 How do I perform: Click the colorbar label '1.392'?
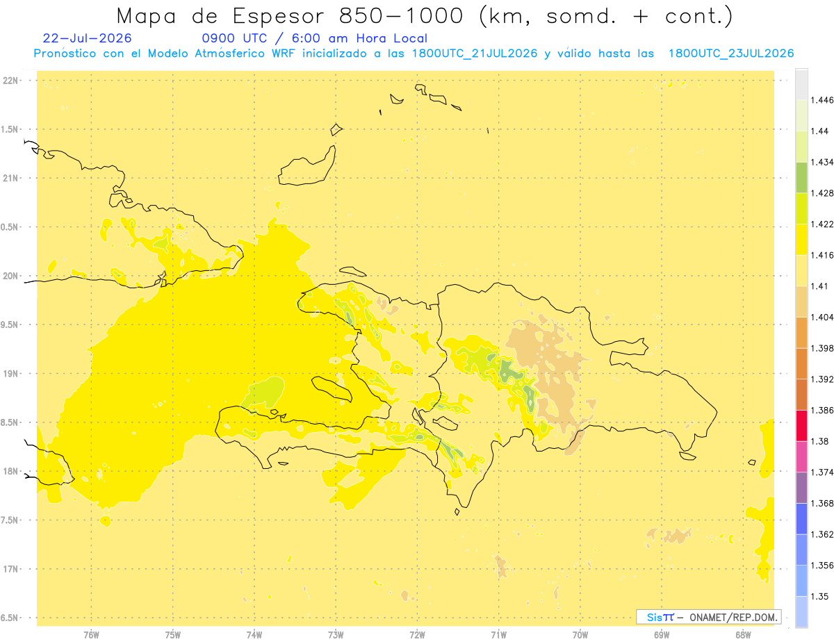[x=822, y=379]
